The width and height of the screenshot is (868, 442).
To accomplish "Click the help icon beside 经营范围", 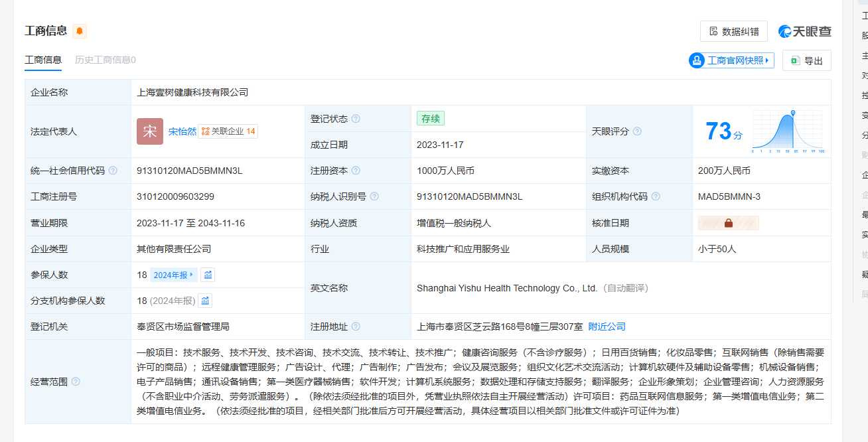I will (76, 382).
